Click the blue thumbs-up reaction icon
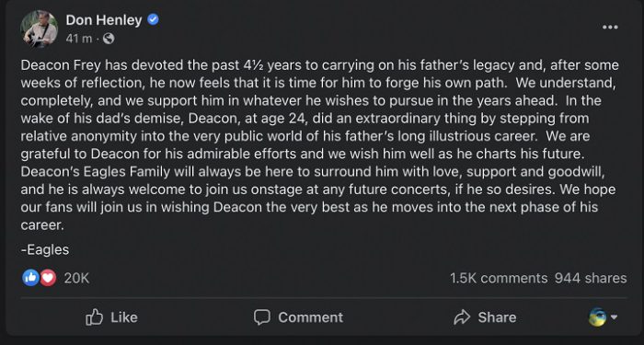The image size is (644, 345). tap(30, 278)
